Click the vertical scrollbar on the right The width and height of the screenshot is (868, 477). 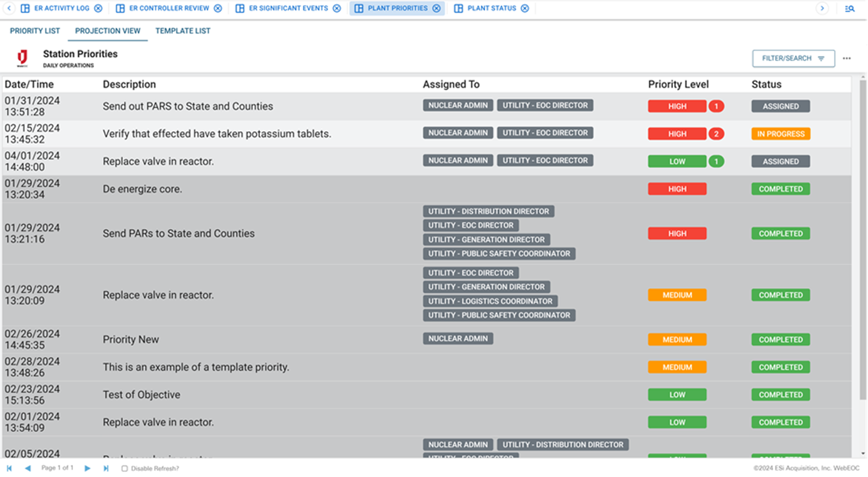click(x=863, y=241)
